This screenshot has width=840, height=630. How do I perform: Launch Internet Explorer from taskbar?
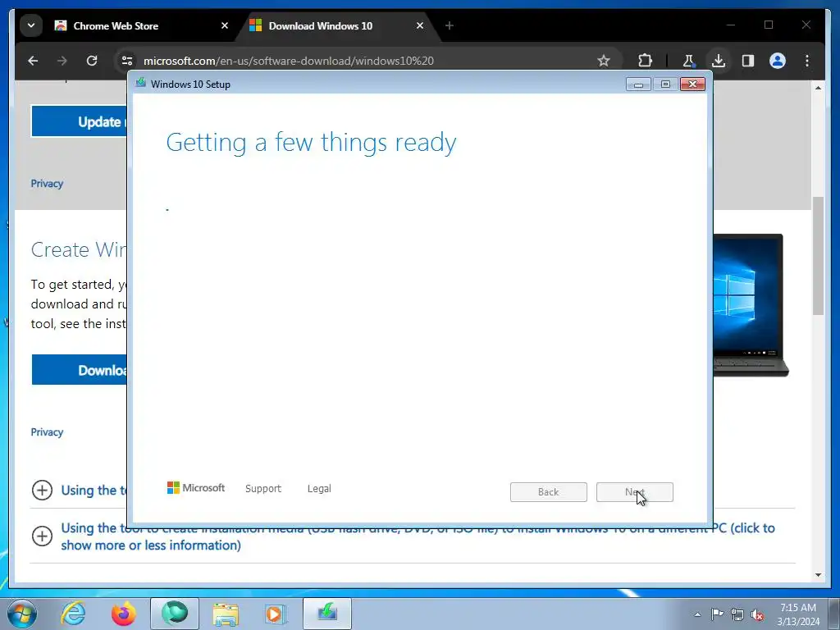[73, 614]
